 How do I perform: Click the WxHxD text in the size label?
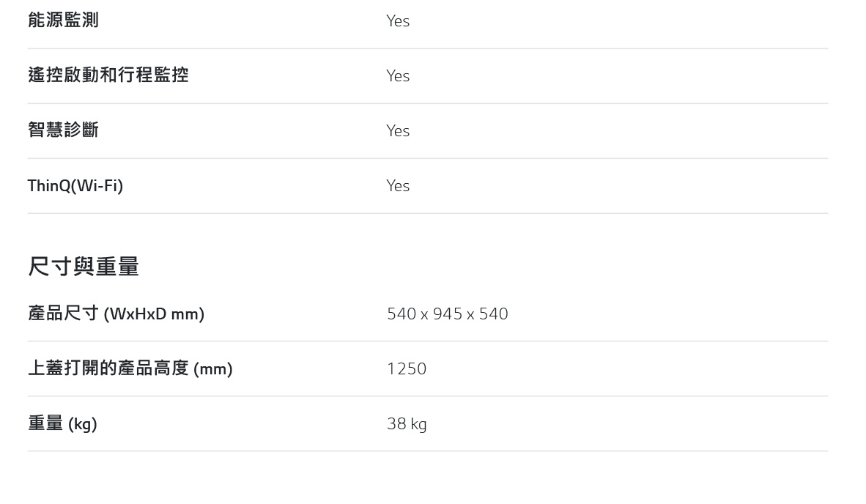pyautogui.click(x=138, y=314)
